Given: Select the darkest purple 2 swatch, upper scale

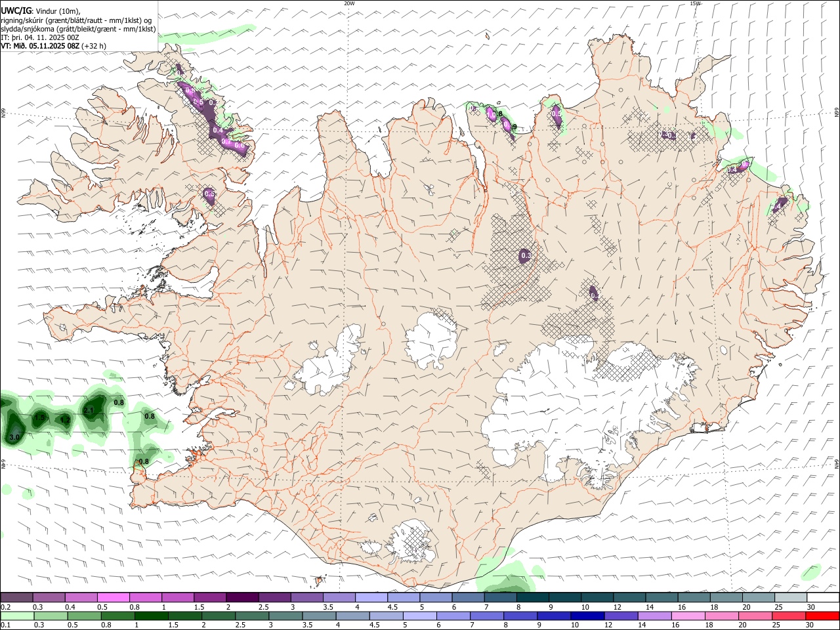Looking at the screenshot, I should click(x=242, y=597).
